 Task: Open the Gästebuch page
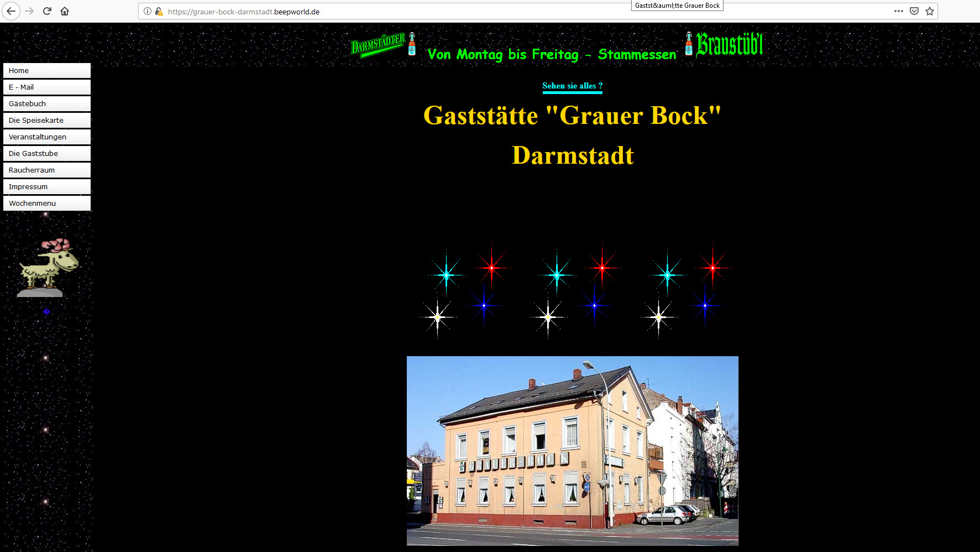(47, 103)
